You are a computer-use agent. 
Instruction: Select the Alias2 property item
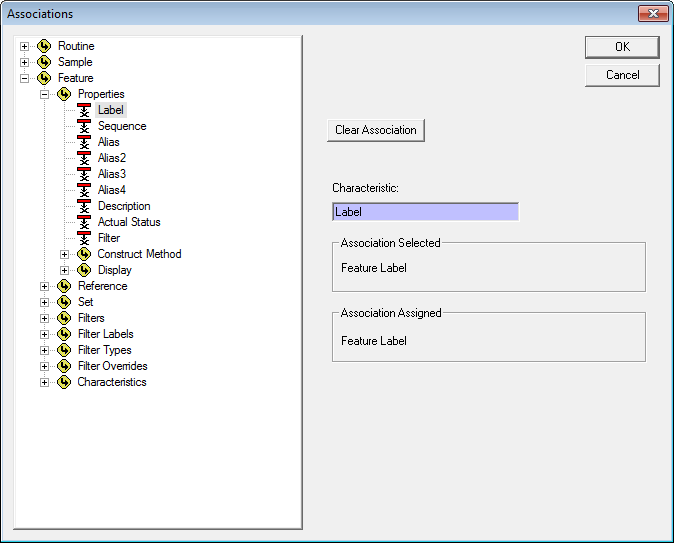[x=112, y=158]
